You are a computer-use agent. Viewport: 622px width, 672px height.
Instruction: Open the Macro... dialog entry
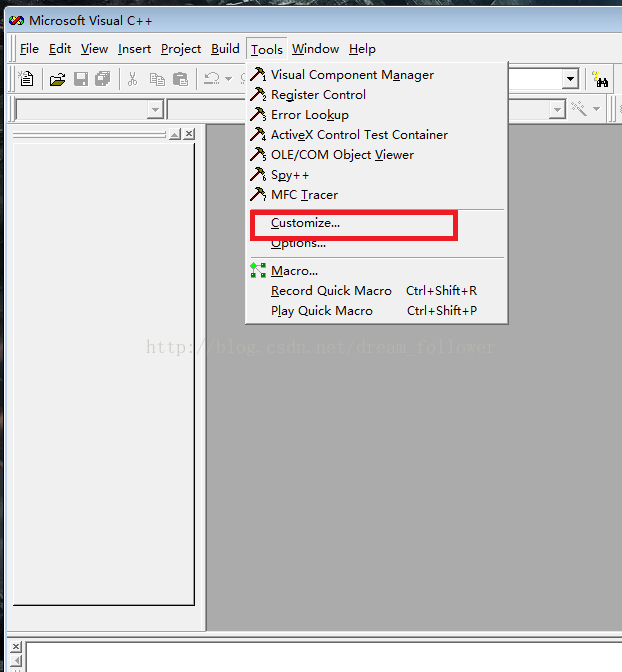pyautogui.click(x=376, y=271)
